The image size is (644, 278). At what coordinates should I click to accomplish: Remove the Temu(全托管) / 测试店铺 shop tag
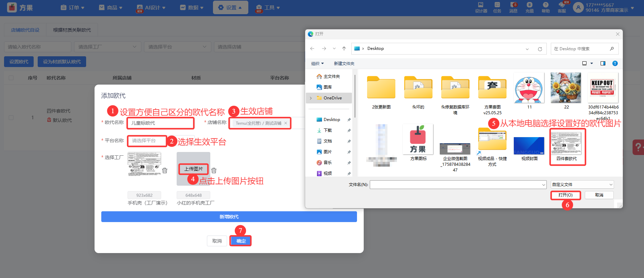point(286,123)
